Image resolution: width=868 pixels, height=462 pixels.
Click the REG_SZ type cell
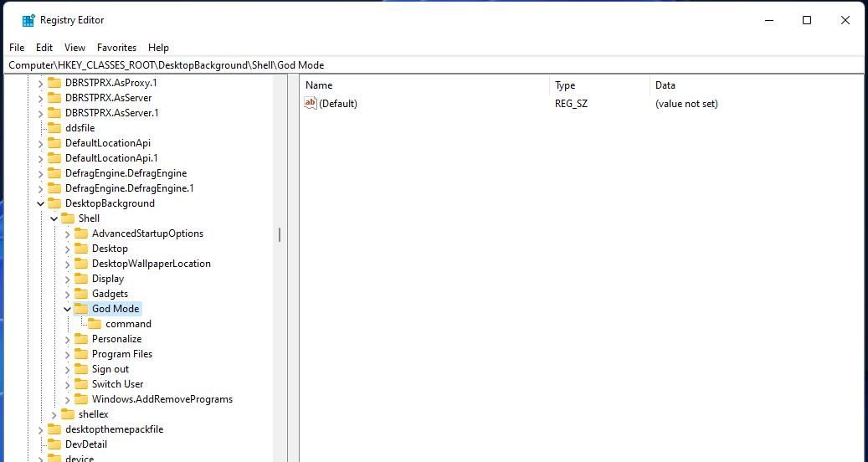[572, 104]
